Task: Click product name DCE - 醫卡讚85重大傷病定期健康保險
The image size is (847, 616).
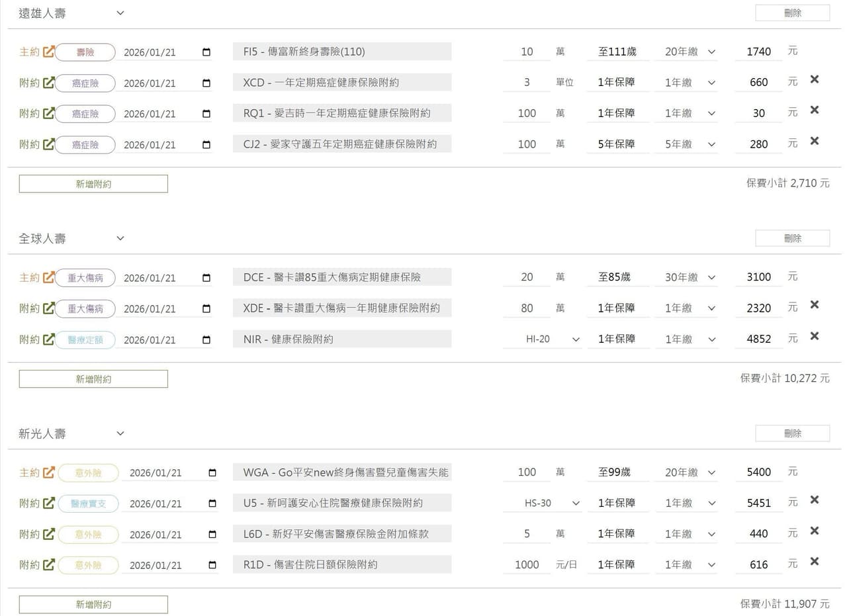Action: click(x=342, y=277)
